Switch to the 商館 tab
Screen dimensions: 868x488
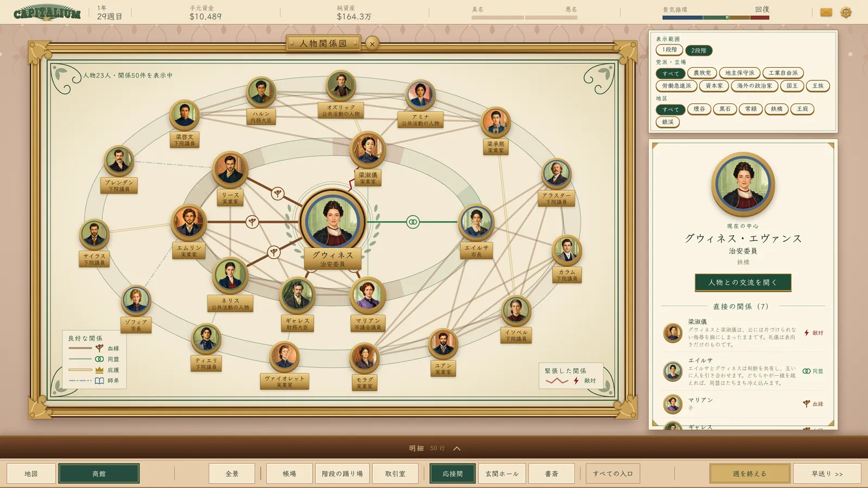click(x=99, y=474)
